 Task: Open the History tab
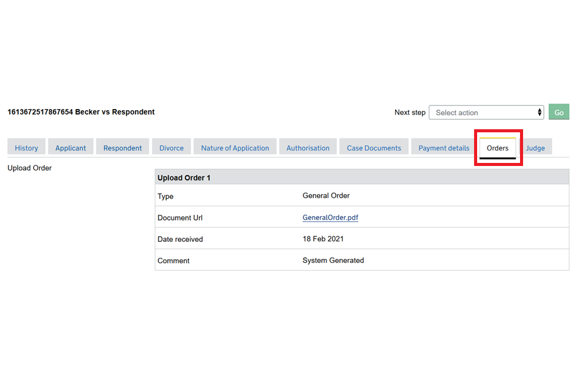click(x=26, y=148)
